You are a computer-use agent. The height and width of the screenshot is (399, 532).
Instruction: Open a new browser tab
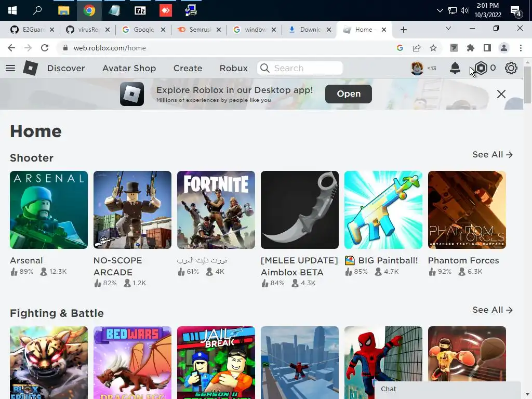(403, 30)
